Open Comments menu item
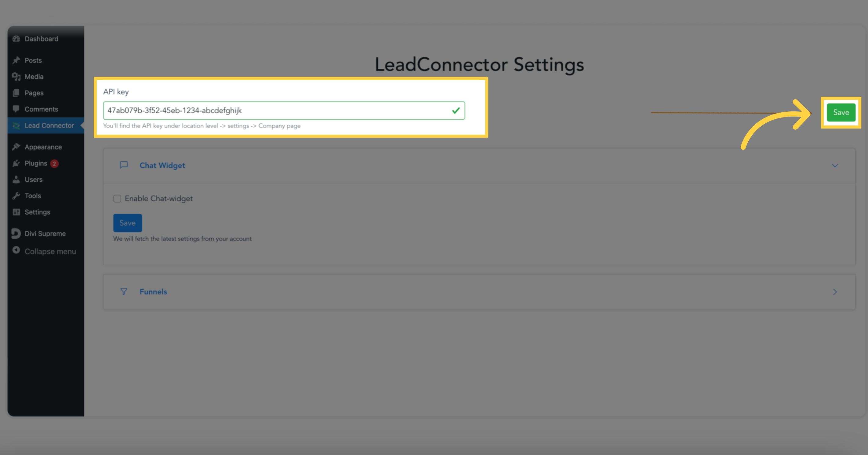Image resolution: width=868 pixels, height=455 pixels. tap(46, 109)
